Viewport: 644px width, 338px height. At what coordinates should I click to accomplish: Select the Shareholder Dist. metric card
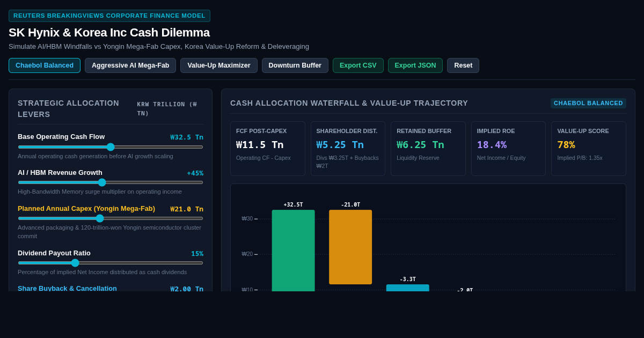point(348,149)
